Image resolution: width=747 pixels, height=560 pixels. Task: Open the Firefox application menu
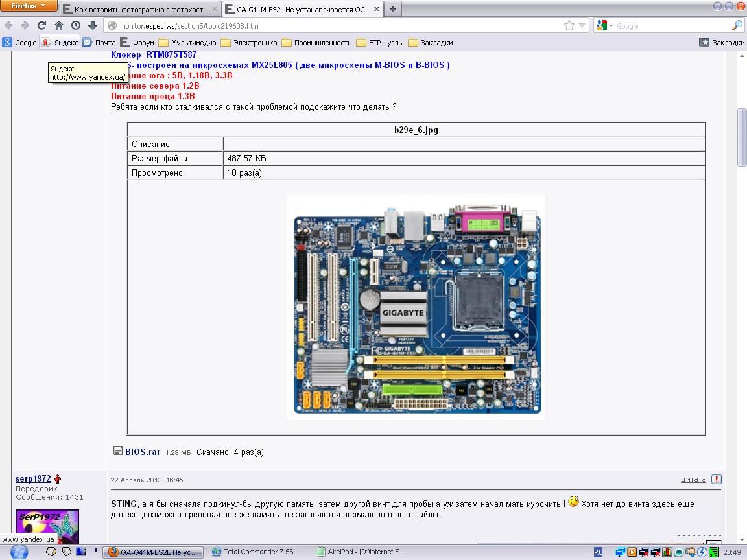click(29, 6)
